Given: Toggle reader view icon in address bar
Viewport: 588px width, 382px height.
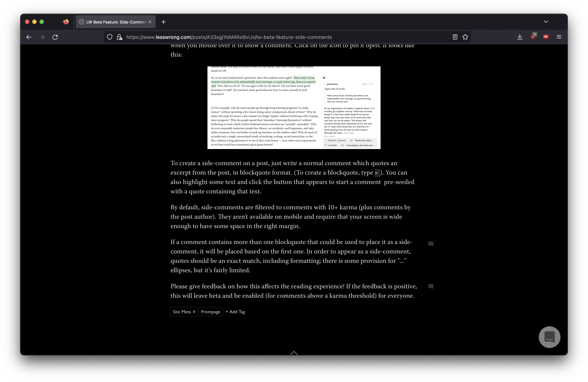Looking at the screenshot, I should coord(455,37).
